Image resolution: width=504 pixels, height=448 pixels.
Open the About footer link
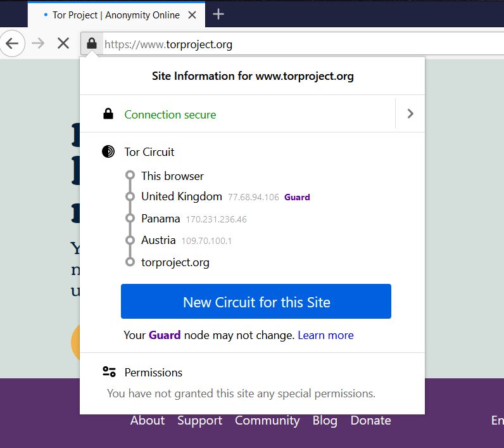148,420
